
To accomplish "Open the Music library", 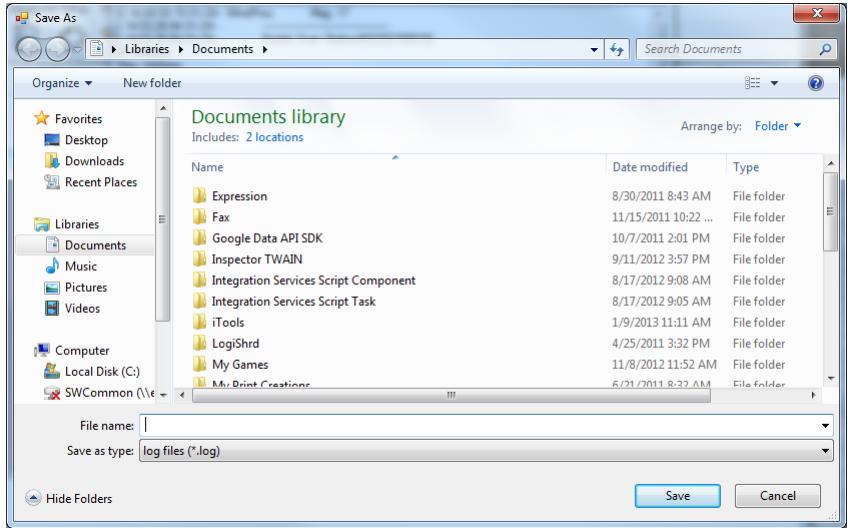I will [x=81, y=266].
